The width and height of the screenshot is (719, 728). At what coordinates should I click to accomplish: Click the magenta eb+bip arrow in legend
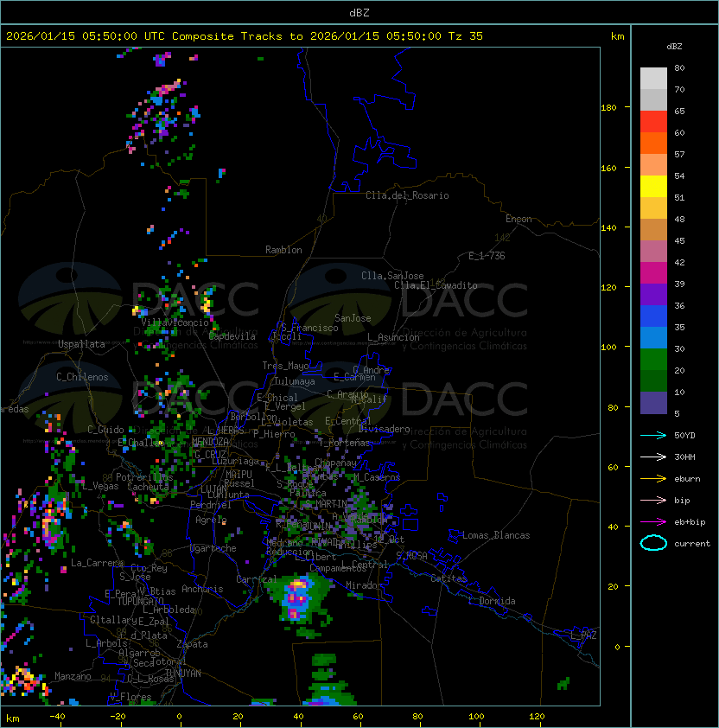pyautogui.click(x=653, y=522)
